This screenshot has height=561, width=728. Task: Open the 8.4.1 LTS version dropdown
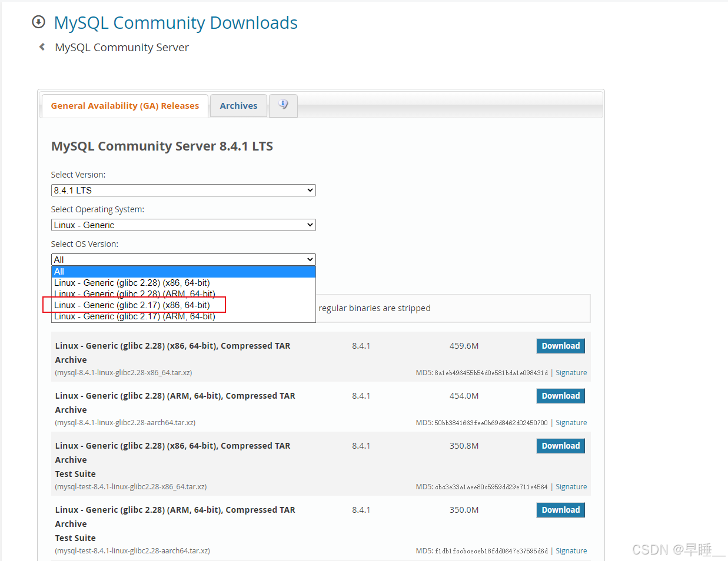[183, 190]
